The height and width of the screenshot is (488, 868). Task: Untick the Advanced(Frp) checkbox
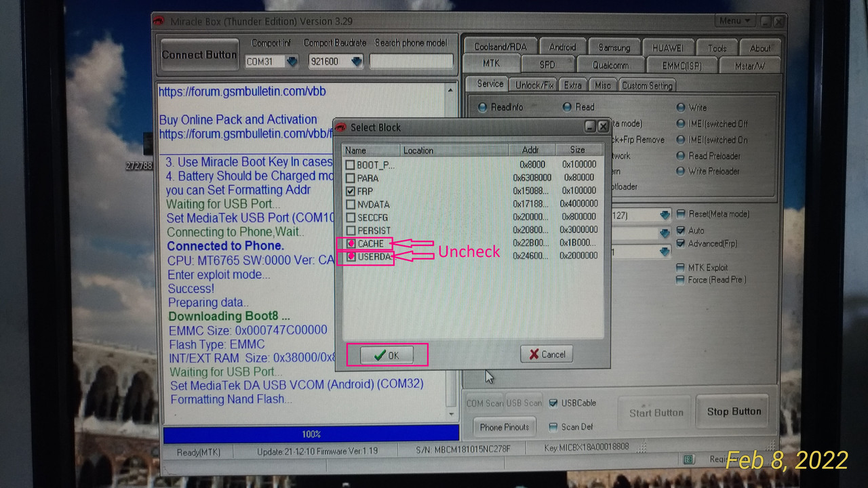(x=681, y=243)
